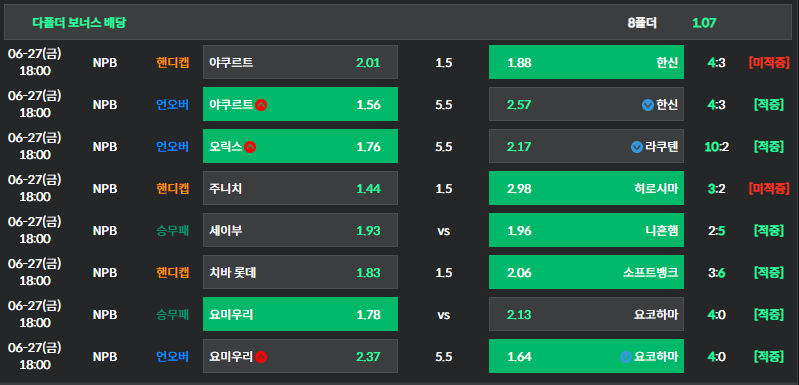Choose 치바 롯데 handicap 1.83
Screen dimensions: 799x385
(x=300, y=272)
